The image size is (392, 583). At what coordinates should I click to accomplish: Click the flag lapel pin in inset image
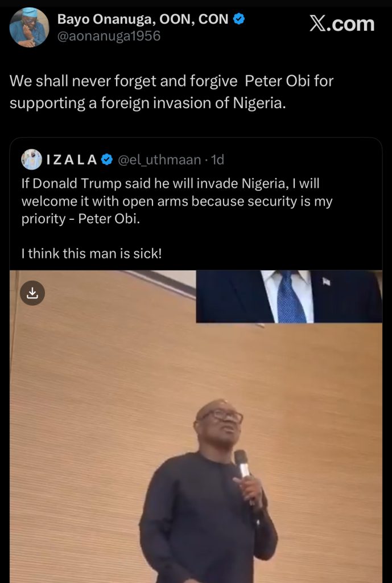pos(326,281)
